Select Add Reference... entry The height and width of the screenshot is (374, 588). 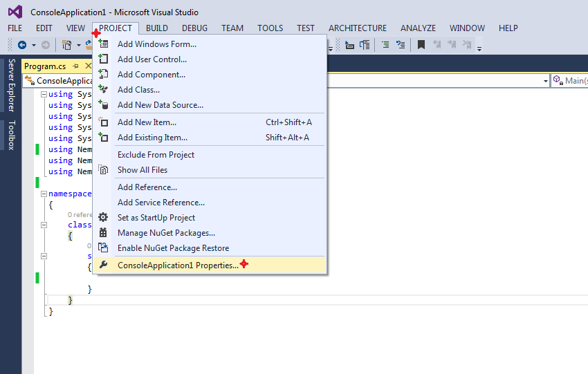[x=210, y=187]
